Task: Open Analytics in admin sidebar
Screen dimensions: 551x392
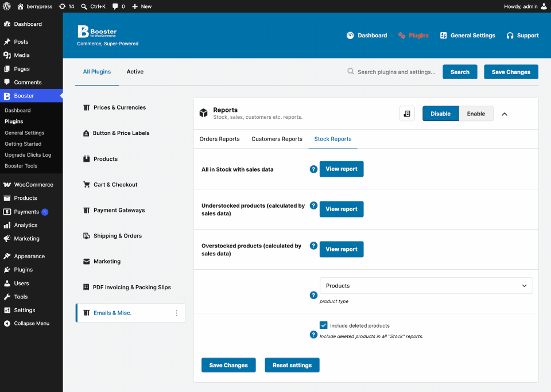Action: tap(31, 225)
